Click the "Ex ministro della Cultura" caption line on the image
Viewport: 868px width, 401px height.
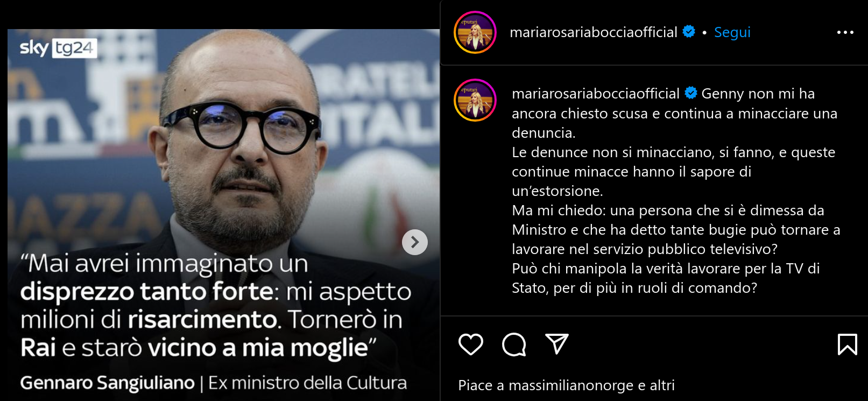(x=307, y=383)
